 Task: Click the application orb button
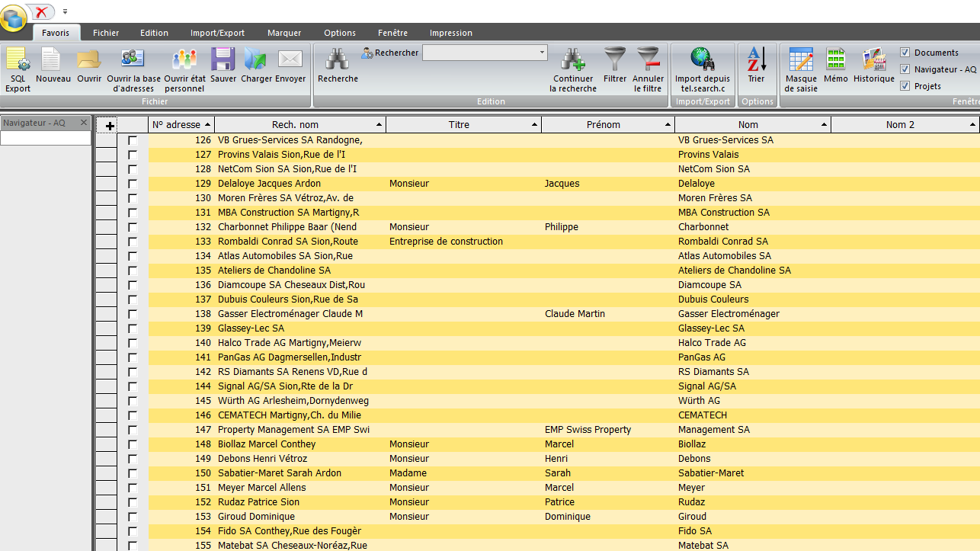14,17
